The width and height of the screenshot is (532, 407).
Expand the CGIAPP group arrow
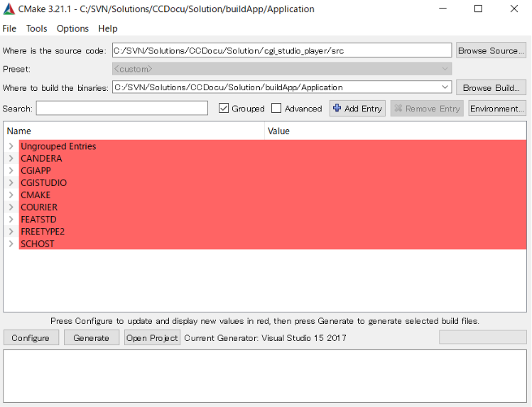pyautogui.click(x=11, y=170)
